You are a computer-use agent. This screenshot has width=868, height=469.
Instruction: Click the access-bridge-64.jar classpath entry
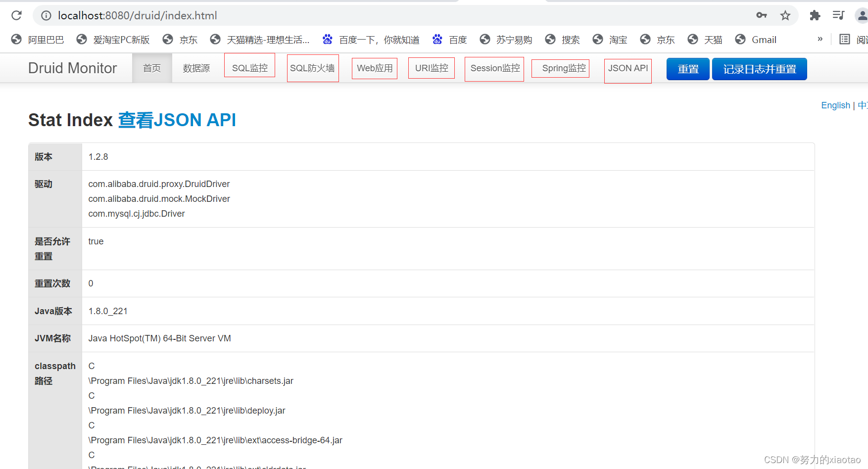pos(215,440)
